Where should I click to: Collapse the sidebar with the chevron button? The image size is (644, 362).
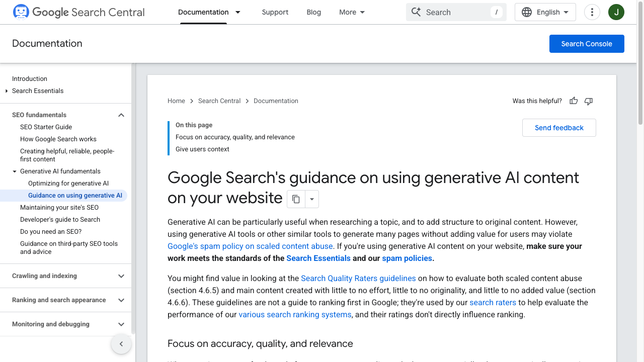[x=121, y=344]
